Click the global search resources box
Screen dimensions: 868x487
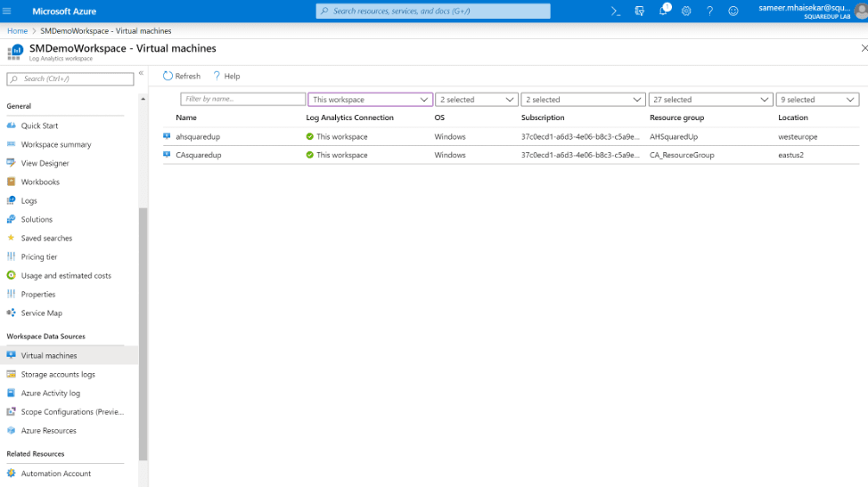coord(433,11)
